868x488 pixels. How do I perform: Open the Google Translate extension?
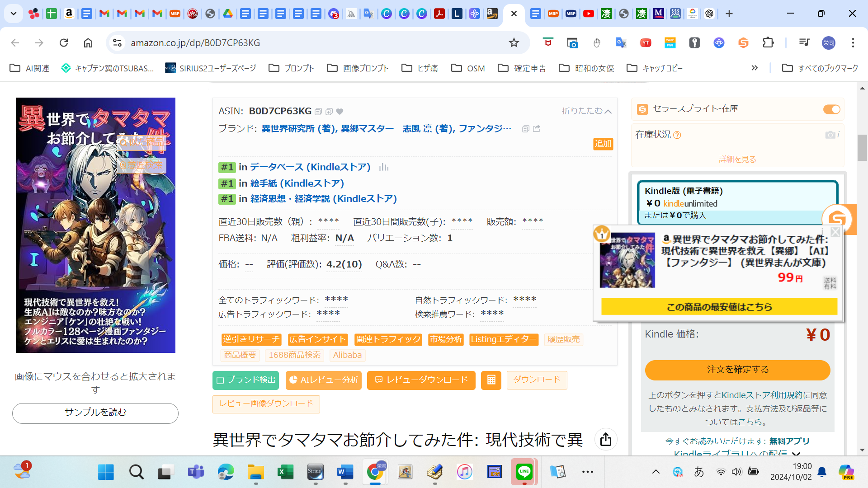coord(621,43)
